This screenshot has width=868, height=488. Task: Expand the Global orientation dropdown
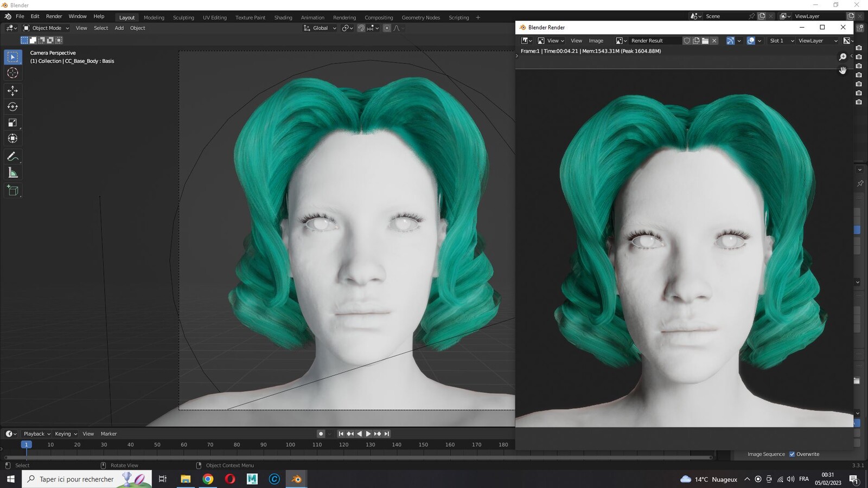coord(320,28)
